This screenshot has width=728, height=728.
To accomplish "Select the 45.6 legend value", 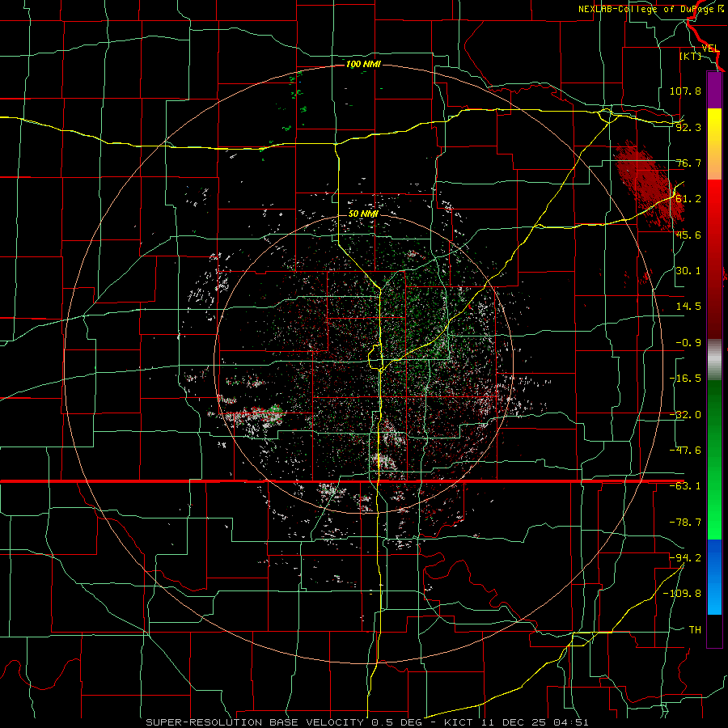I will tap(688, 235).
